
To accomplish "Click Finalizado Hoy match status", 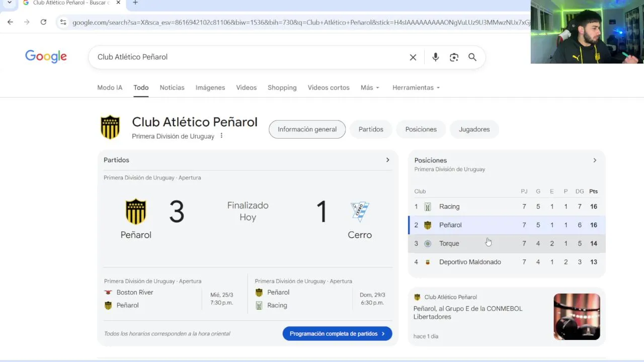I will pyautogui.click(x=248, y=211).
